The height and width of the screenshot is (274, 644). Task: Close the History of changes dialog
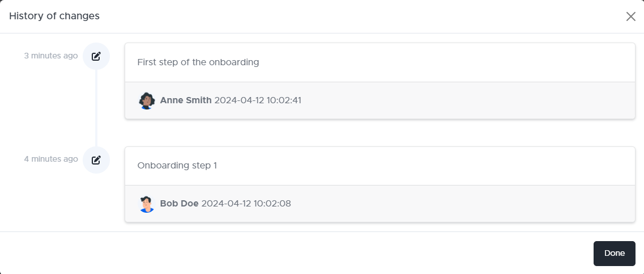coord(630,16)
